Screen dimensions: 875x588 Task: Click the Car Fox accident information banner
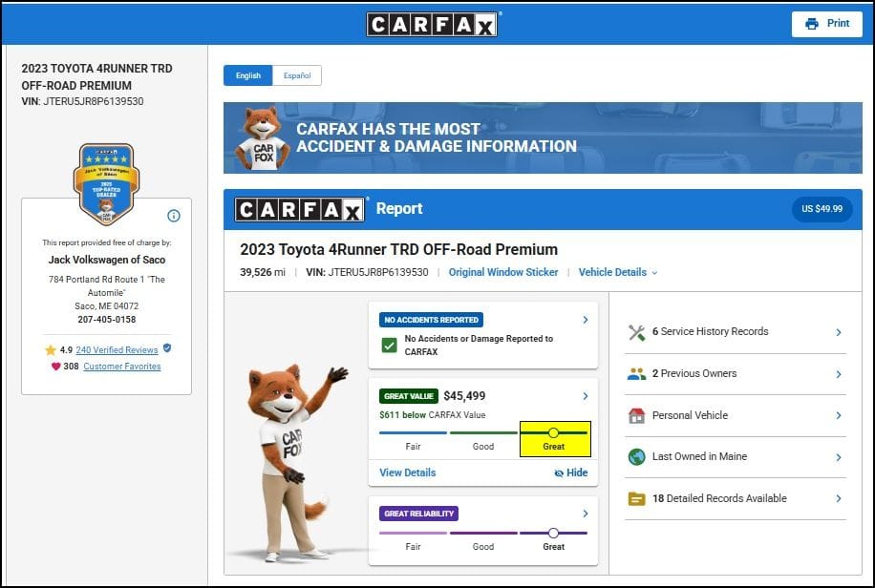pyautogui.click(x=543, y=137)
